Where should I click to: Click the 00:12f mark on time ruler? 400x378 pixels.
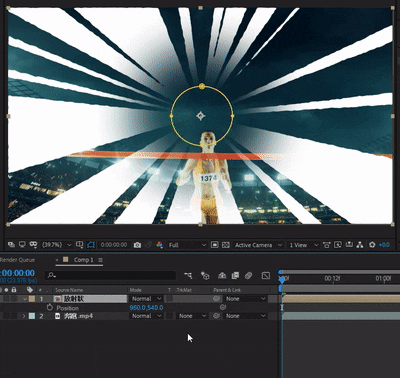(332, 278)
